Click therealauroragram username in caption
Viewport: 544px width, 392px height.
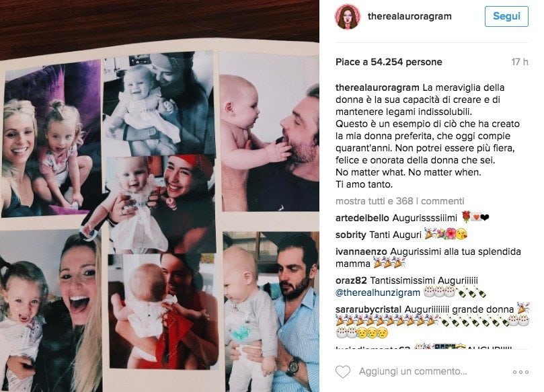377,87
